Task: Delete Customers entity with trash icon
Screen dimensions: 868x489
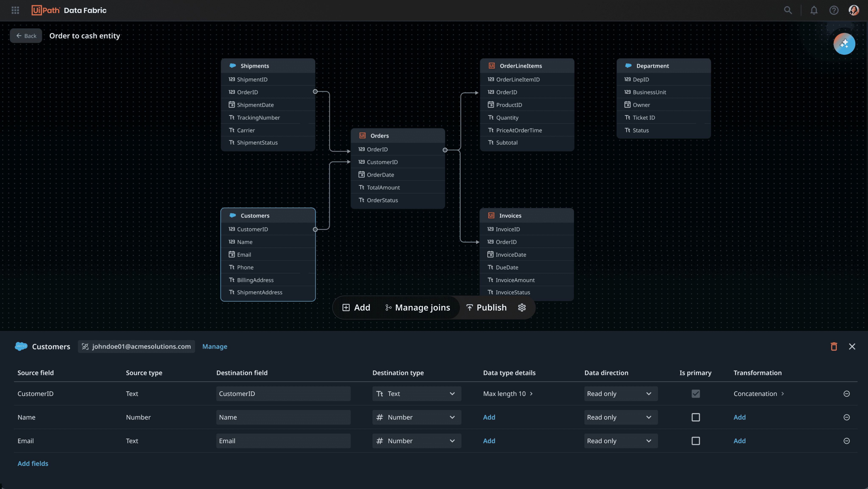Action: [834, 346]
